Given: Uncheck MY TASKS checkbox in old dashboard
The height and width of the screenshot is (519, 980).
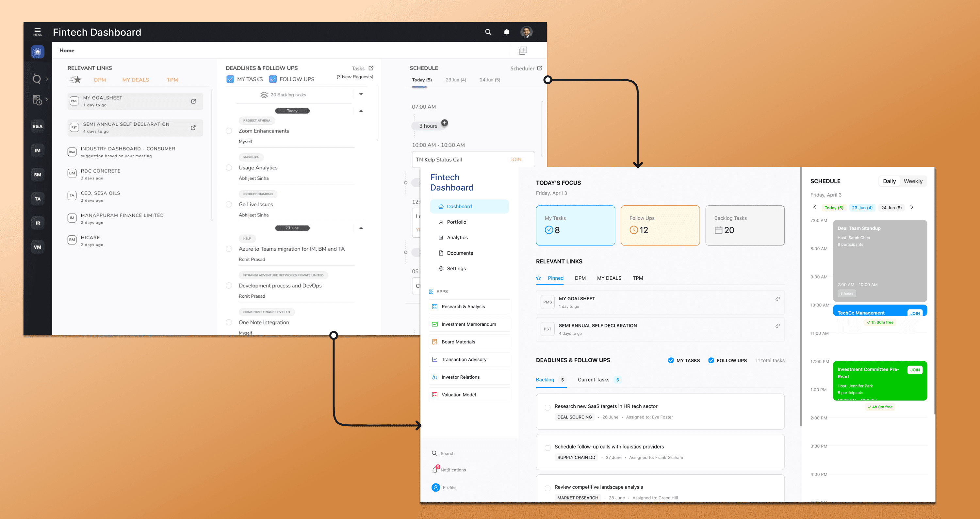Looking at the screenshot, I should tap(230, 79).
